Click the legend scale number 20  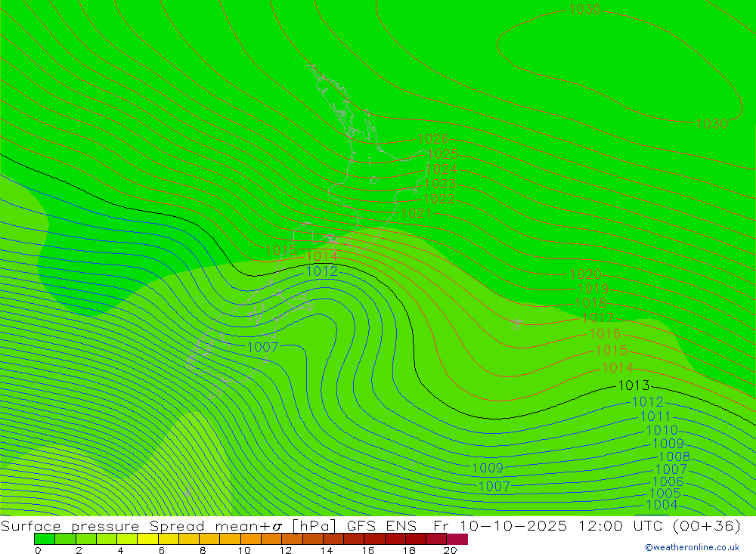(450, 550)
